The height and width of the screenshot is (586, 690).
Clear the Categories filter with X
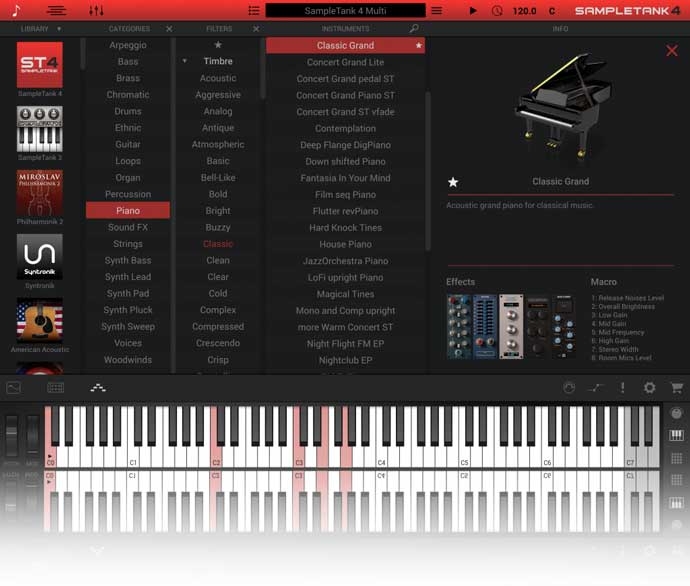click(170, 29)
